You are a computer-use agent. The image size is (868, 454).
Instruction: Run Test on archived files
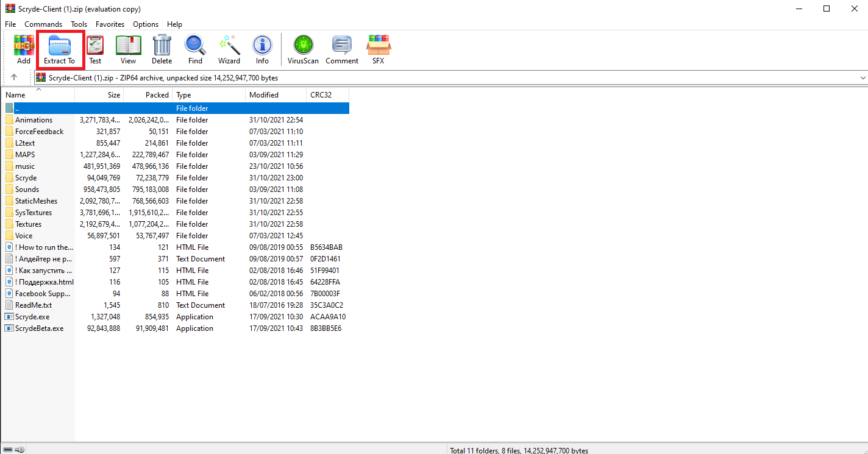coord(95,49)
